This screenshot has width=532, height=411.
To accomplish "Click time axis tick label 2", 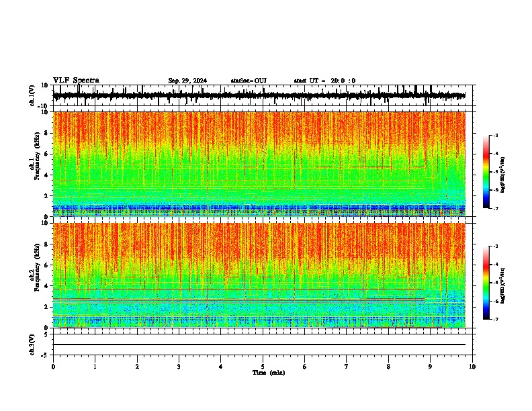I will click(137, 367).
